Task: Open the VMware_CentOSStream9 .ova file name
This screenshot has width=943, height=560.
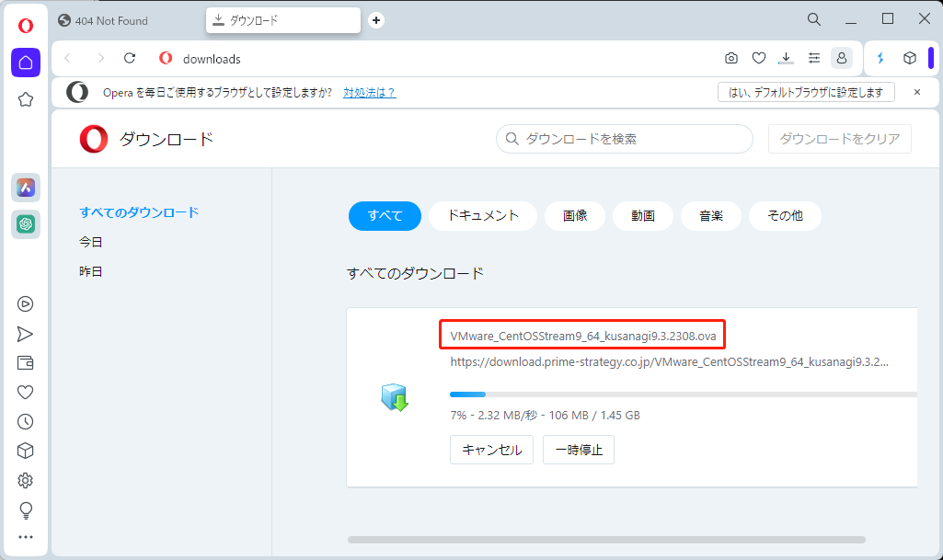Action: pos(582,336)
